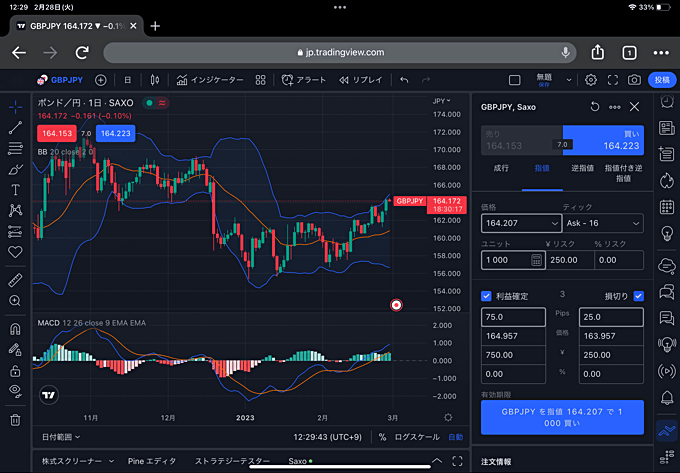
Task: Toggle the 利益確定 take profit checkbox
Action: (486, 296)
